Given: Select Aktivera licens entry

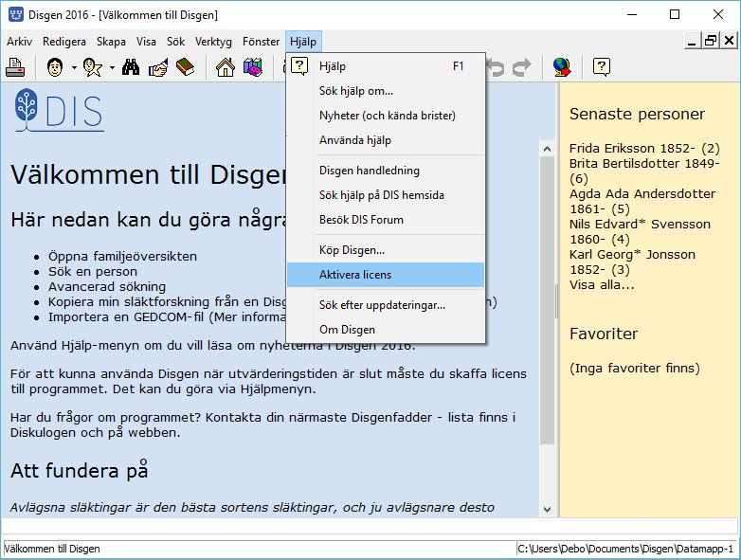Looking at the screenshot, I should click(386, 275).
